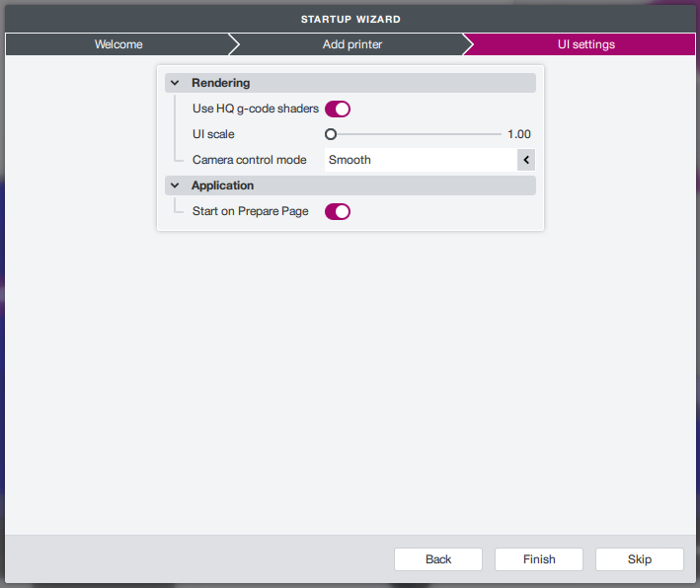Collapse the Application section chevron
Image resolution: width=700 pixels, height=588 pixels.
(175, 185)
